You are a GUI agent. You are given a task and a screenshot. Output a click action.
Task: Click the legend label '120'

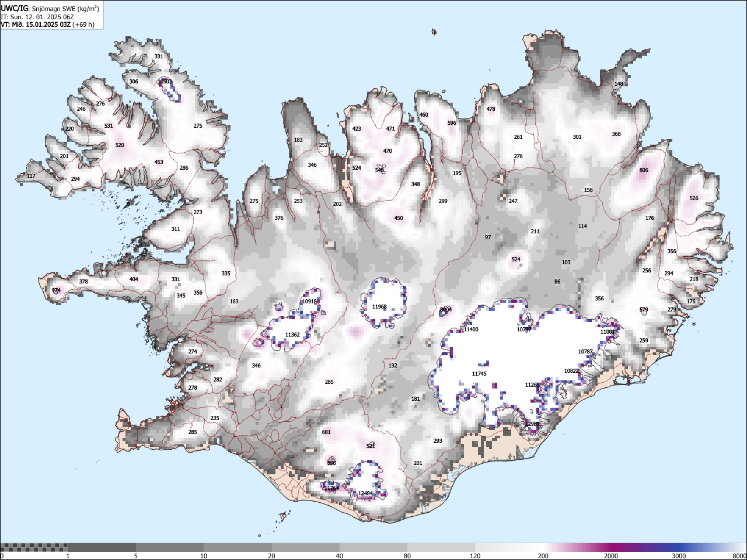click(475, 556)
